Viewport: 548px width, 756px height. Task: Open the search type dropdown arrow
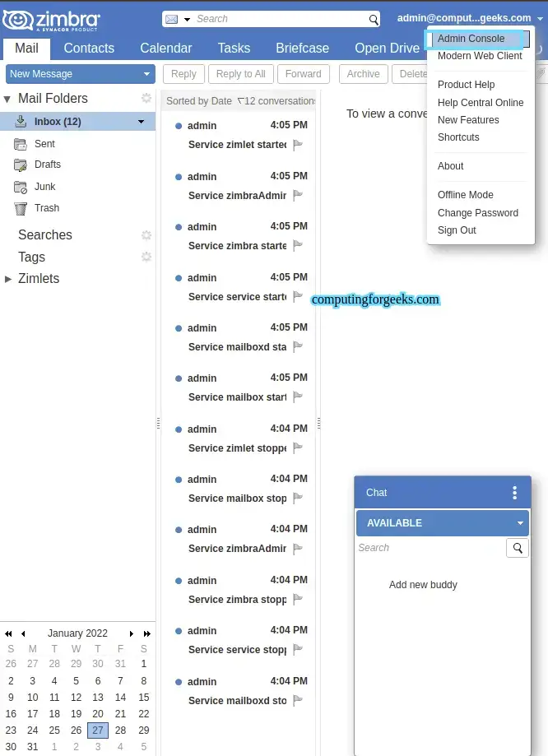(187, 19)
